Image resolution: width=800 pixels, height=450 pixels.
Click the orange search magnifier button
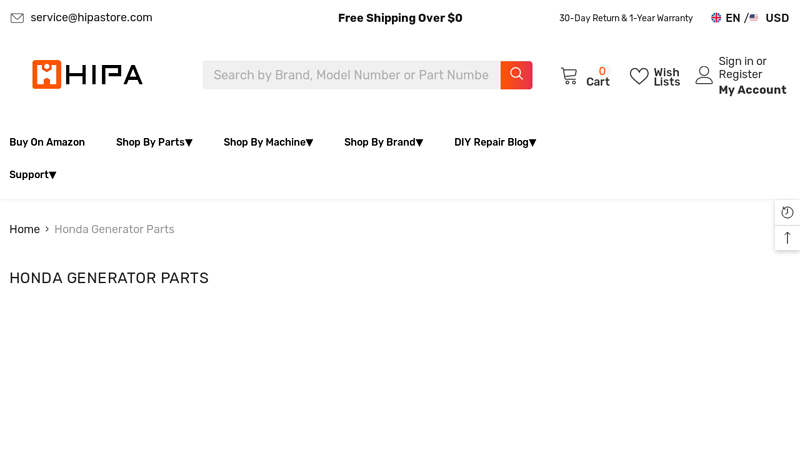(516, 75)
